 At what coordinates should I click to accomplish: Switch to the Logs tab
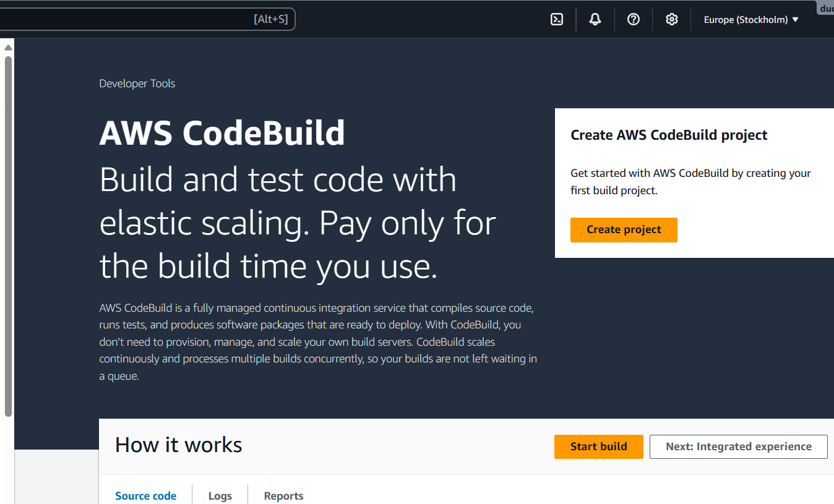pos(220,495)
